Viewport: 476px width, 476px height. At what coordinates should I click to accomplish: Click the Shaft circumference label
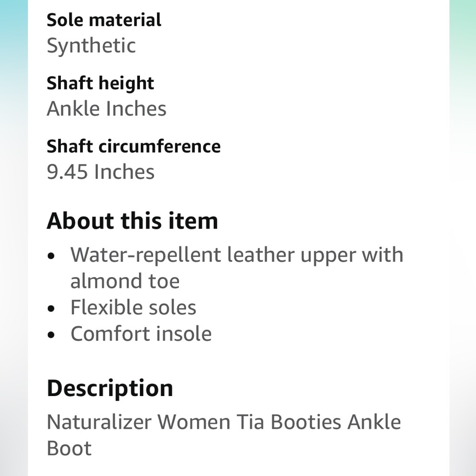click(134, 146)
